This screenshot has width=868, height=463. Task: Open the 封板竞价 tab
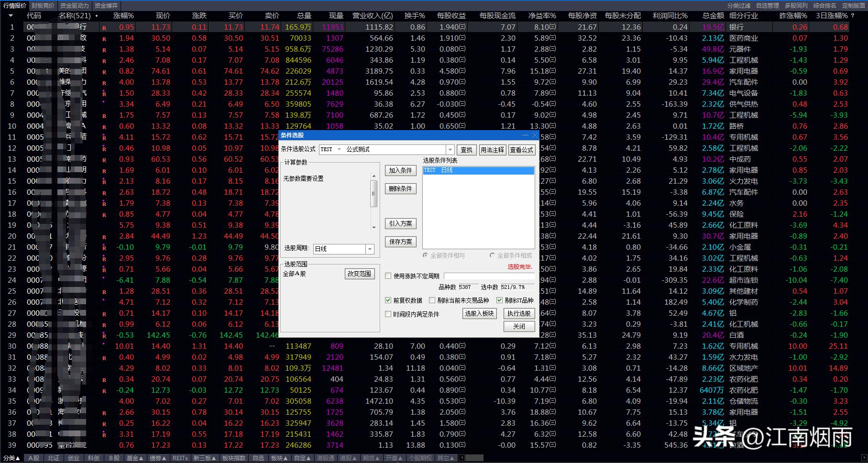point(43,6)
